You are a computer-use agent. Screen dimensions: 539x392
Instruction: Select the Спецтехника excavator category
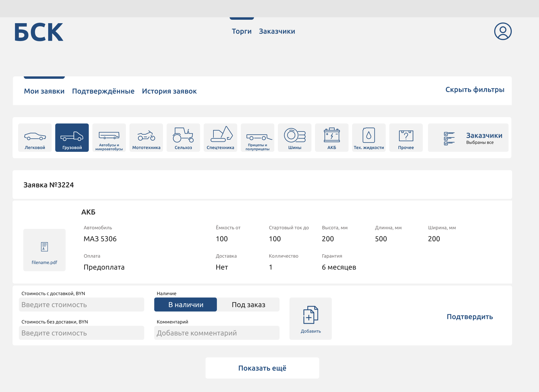click(220, 138)
